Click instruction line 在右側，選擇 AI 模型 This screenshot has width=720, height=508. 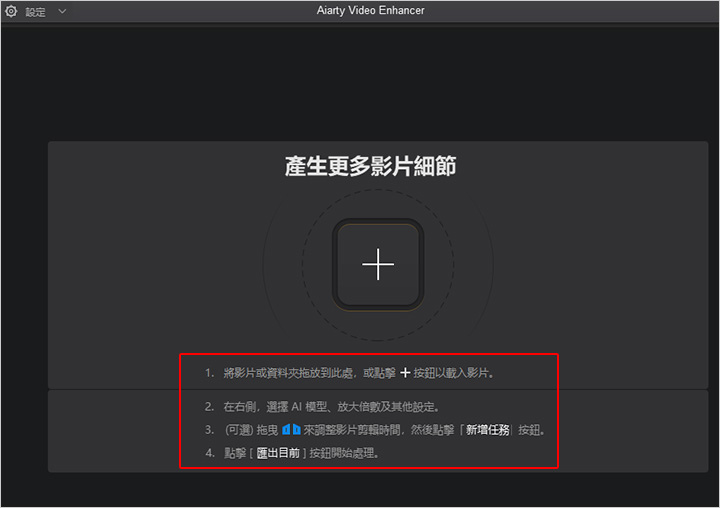(x=331, y=406)
